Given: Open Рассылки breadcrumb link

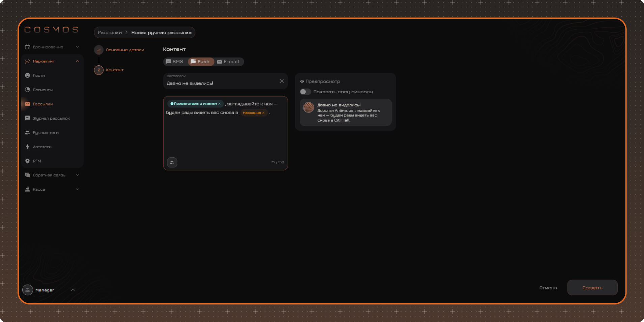Looking at the screenshot, I should point(110,33).
